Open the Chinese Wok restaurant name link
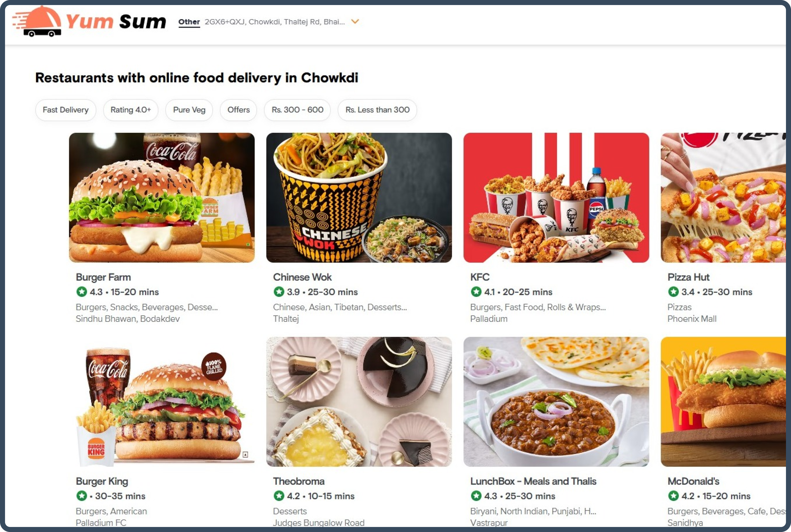Screen dimensions: 791x532 click(302, 277)
